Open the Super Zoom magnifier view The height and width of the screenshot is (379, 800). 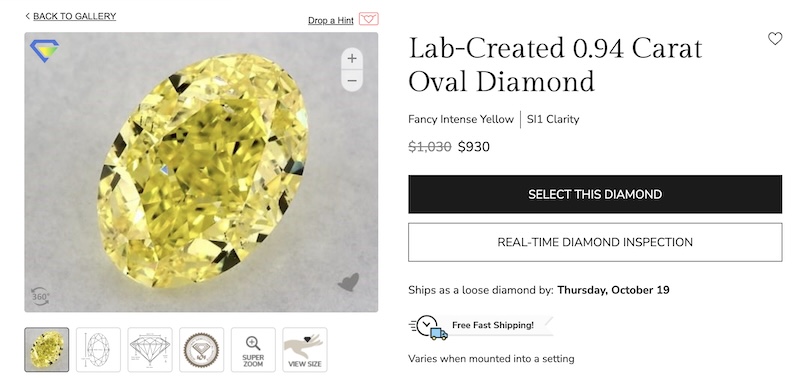point(253,350)
